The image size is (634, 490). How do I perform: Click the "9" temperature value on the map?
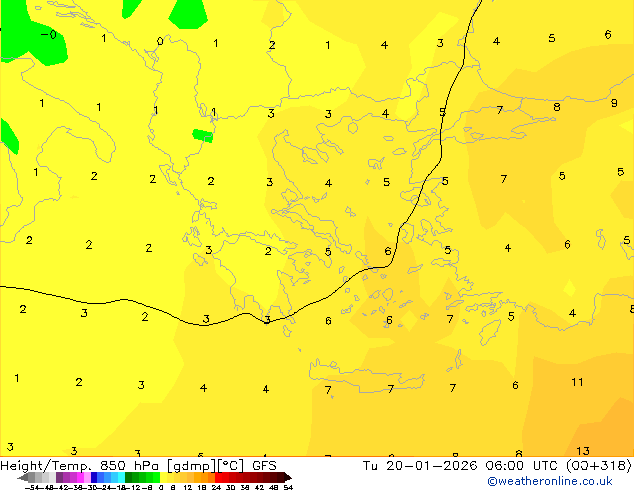pos(614,103)
